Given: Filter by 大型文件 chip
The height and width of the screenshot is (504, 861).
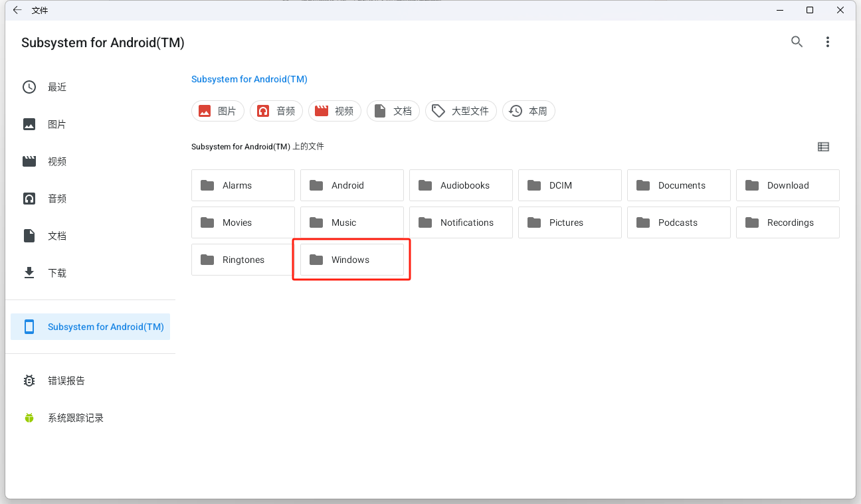Looking at the screenshot, I should (x=461, y=111).
